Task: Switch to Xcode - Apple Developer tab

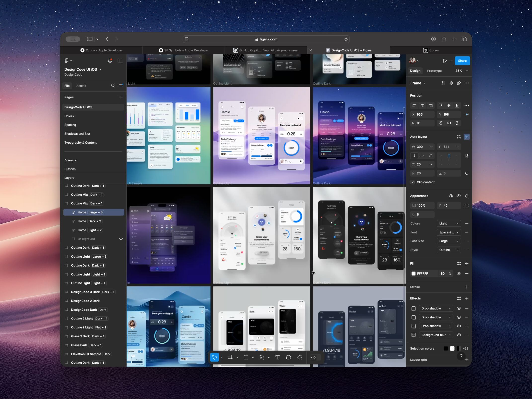Action: pyautogui.click(x=101, y=50)
